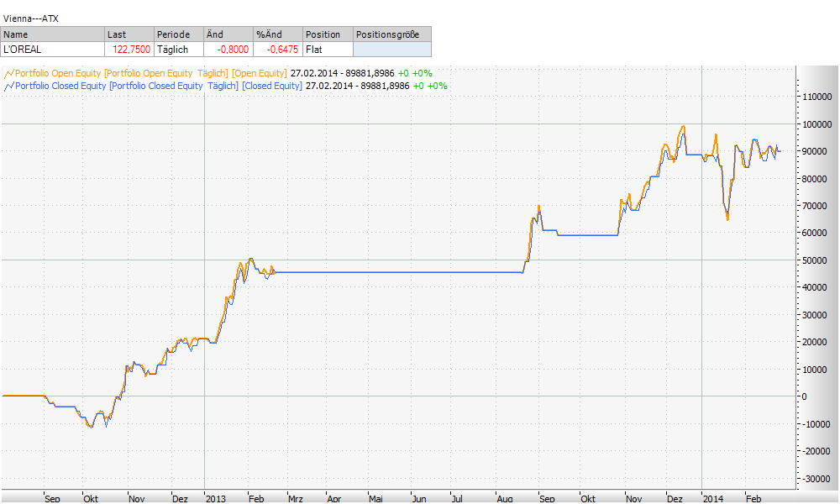Click the 110000 value on price axis
Viewport: 840px width, 504px height.
[x=817, y=97]
